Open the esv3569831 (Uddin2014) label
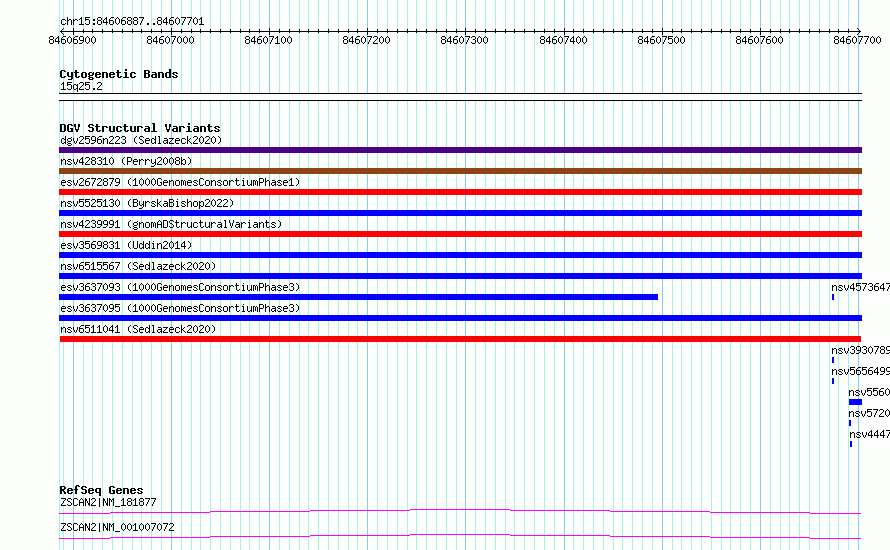890x550 pixels. coord(126,245)
